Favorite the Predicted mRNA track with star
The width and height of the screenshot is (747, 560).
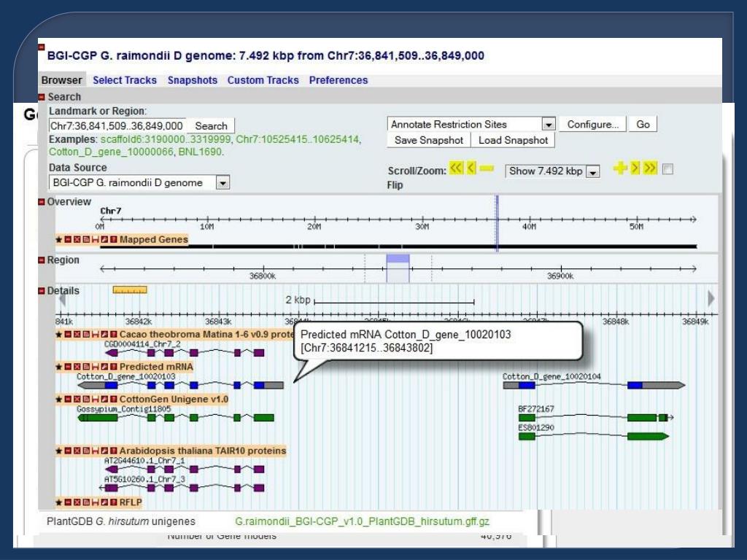click(58, 367)
